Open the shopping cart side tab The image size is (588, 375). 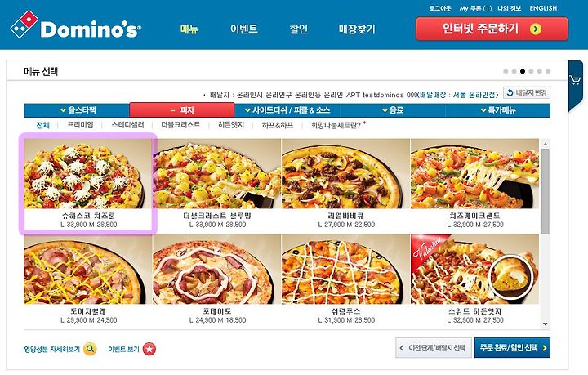point(575,83)
